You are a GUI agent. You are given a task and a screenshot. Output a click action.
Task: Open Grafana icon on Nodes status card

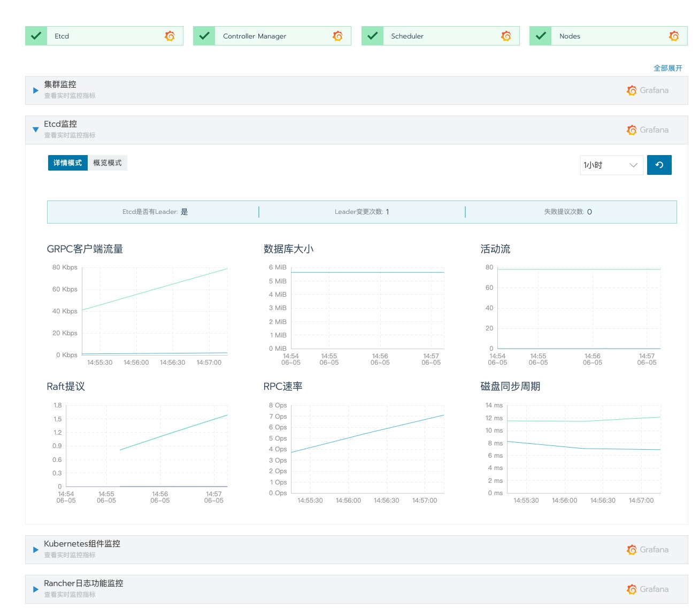point(674,36)
